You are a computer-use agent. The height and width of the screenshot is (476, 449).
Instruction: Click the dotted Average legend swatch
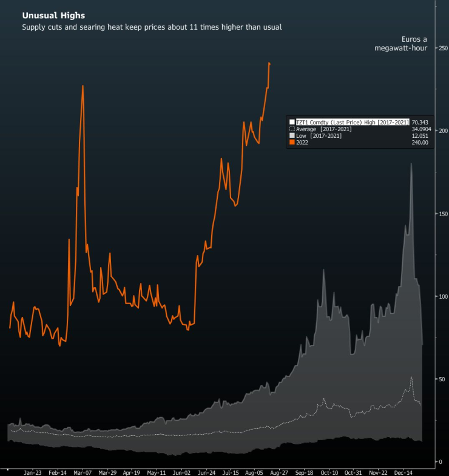(x=292, y=129)
